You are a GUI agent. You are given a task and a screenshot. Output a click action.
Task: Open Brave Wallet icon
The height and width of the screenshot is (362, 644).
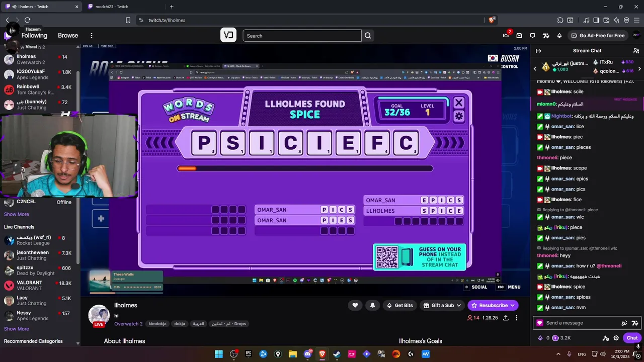coord(607,20)
